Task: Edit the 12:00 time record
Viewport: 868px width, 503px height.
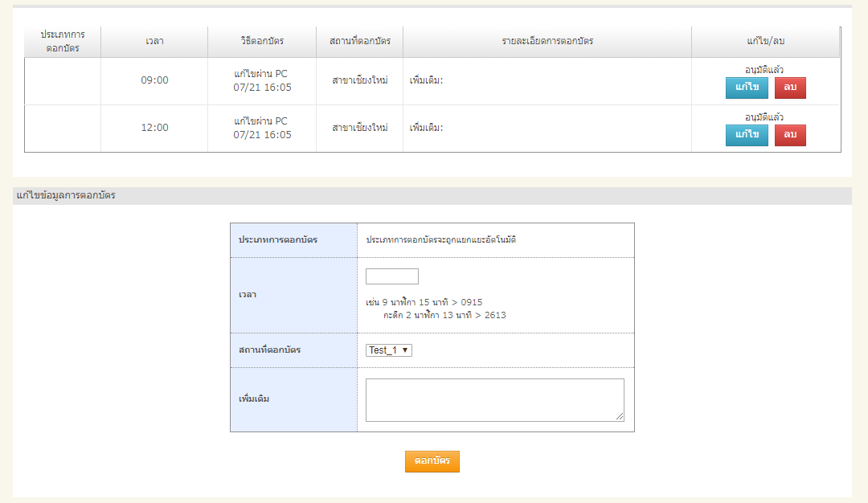Action: (747, 135)
